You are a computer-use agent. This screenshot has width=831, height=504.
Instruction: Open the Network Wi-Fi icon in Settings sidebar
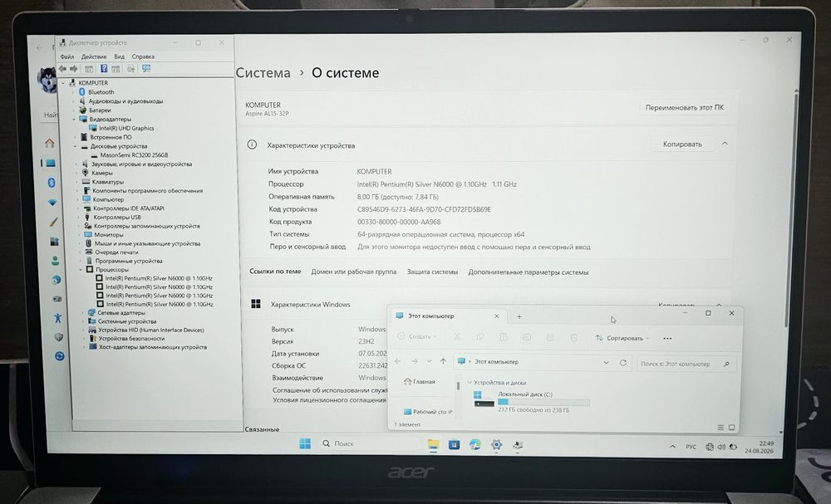52,203
